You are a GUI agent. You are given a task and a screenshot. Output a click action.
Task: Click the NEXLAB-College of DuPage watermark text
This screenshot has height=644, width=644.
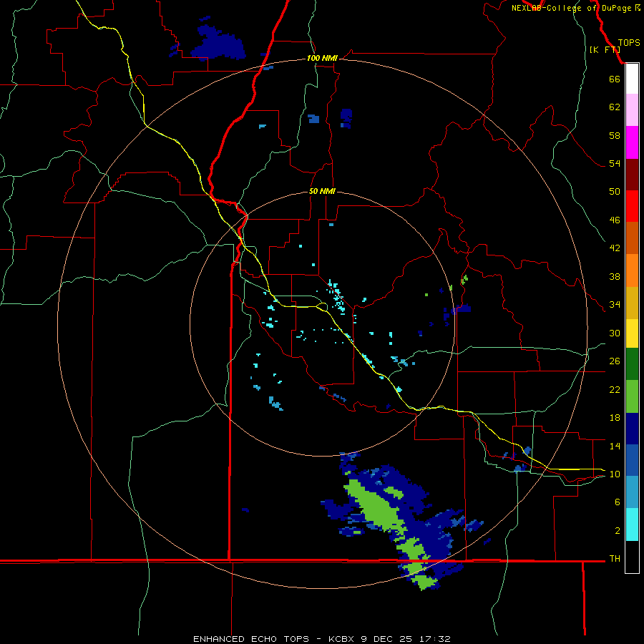pos(575,8)
